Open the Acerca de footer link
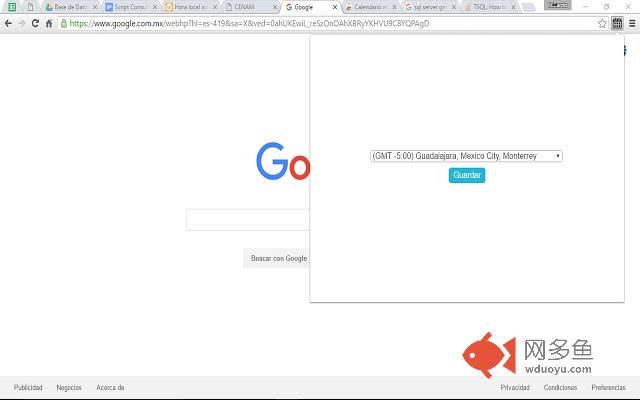The height and width of the screenshot is (400, 640). 110,387
